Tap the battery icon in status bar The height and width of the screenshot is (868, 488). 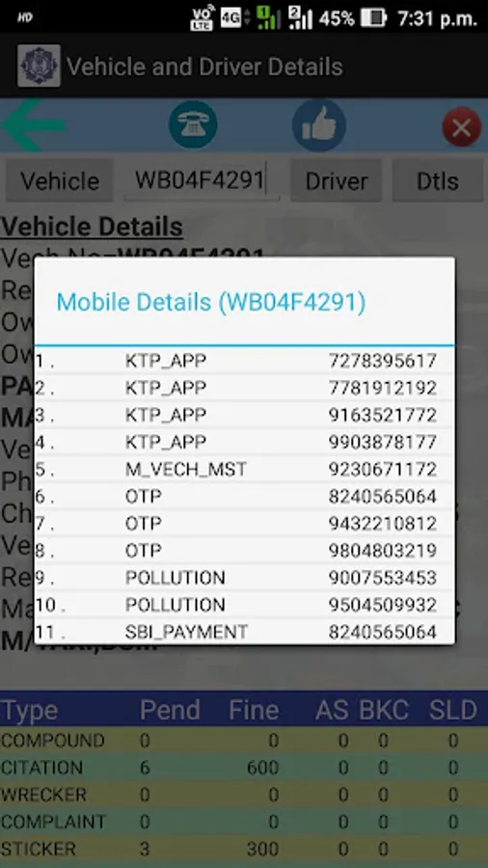373,18
